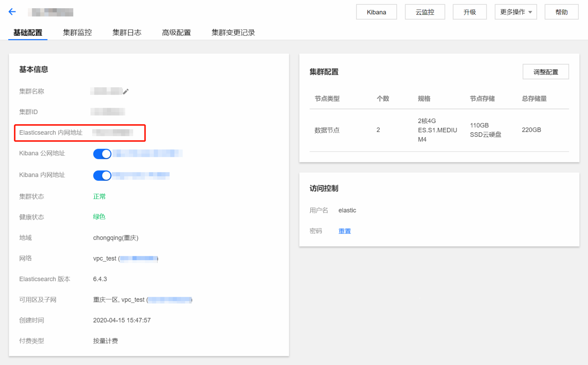The image size is (588, 365).
Task: Select the 绿色 health status text
Action: [99, 217]
